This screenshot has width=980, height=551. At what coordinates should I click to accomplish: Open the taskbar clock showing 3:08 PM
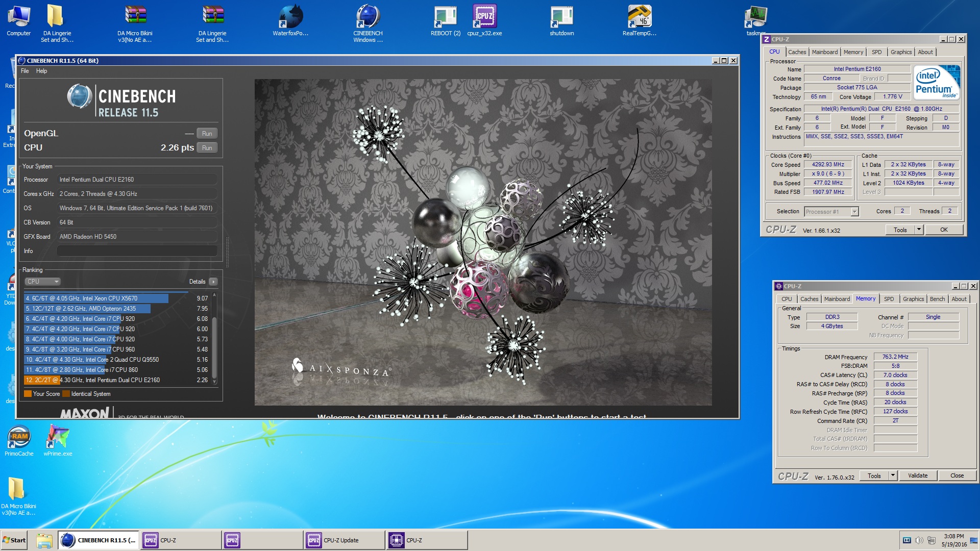pos(953,540)
